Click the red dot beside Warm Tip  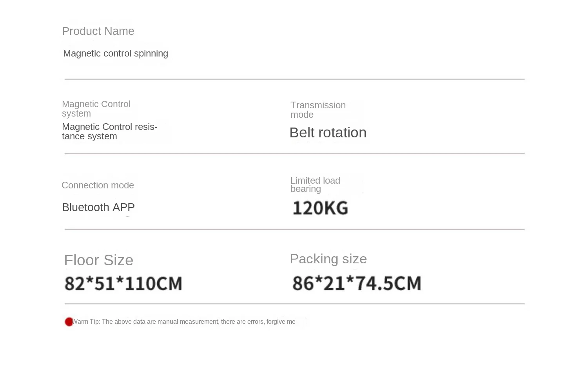click(69, 322)
